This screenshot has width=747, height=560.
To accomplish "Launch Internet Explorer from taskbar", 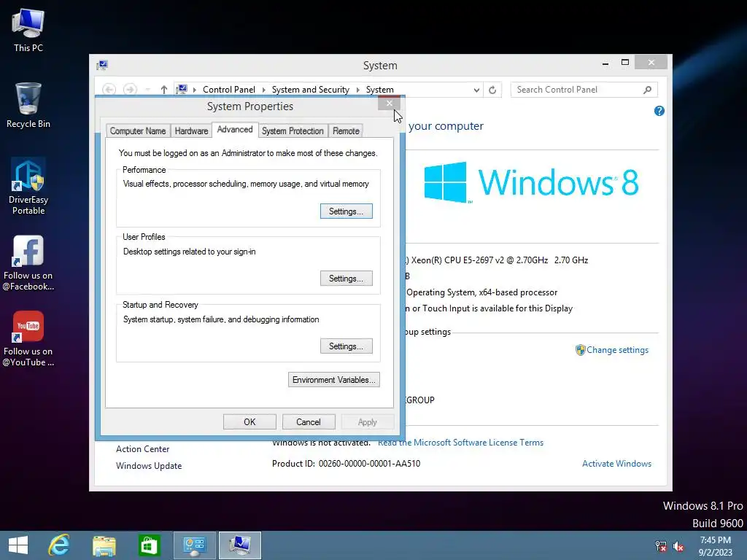I will (x=59, y=545).
